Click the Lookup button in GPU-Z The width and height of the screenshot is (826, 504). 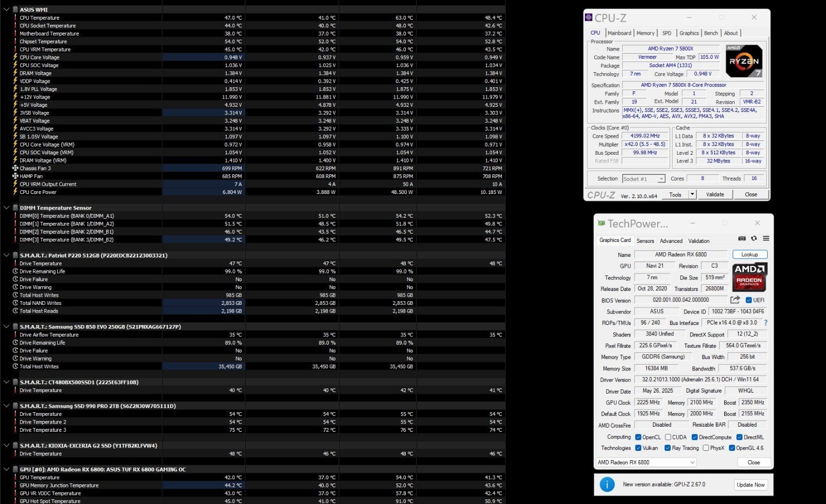(x=750, y=254)
